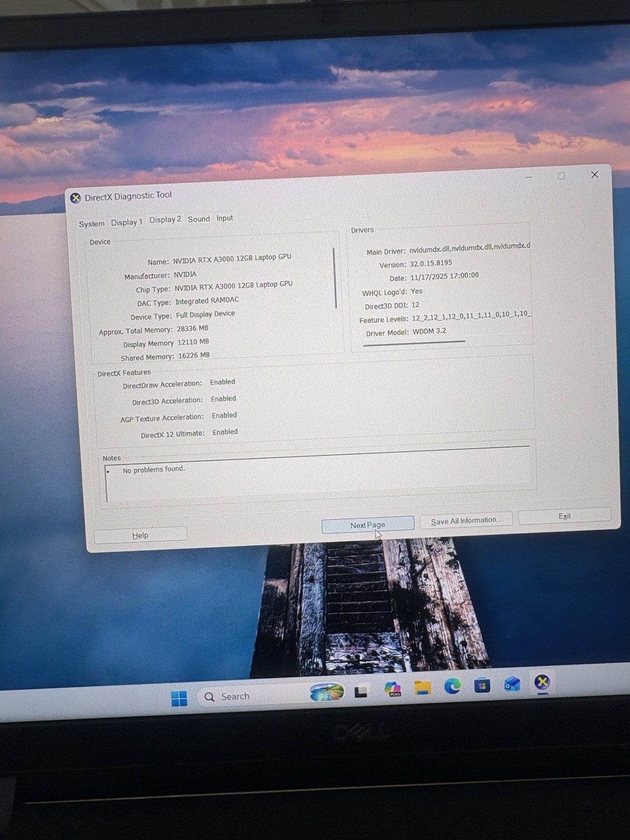Viewport: 630px width, 840px height.
Task: Switch to the Display 2 tab
Action: pos(165,219)
